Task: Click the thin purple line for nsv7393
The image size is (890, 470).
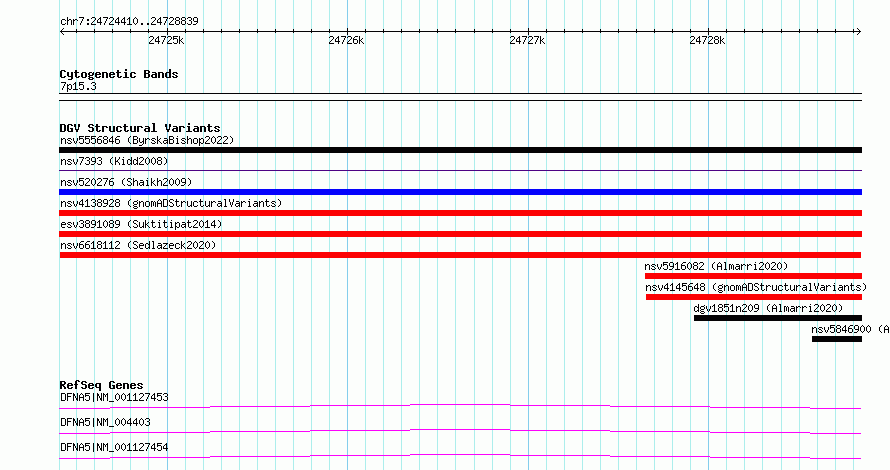Action: coord(460,170)
